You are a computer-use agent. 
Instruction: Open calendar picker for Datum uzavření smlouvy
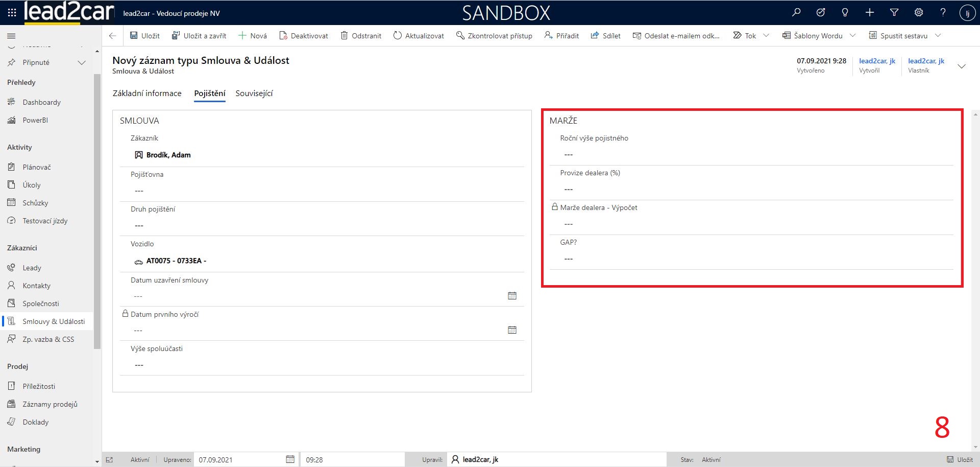[x=512, y=296]
